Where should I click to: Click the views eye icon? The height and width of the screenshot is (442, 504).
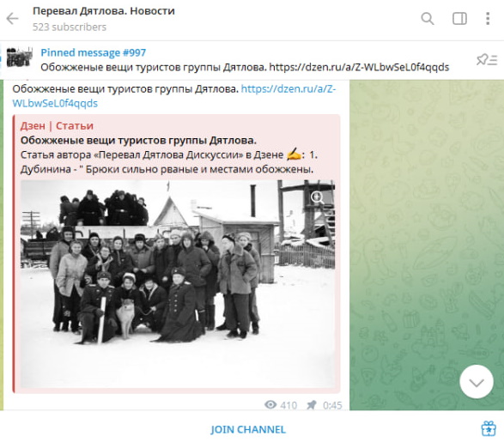[x=270, y=405]
